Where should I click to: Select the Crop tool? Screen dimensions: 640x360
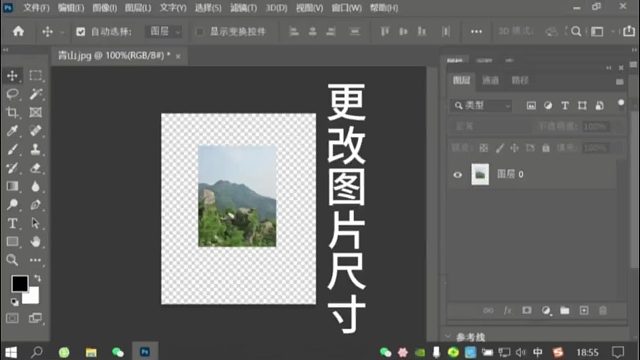pyautogui.click(x=12, y=112)
